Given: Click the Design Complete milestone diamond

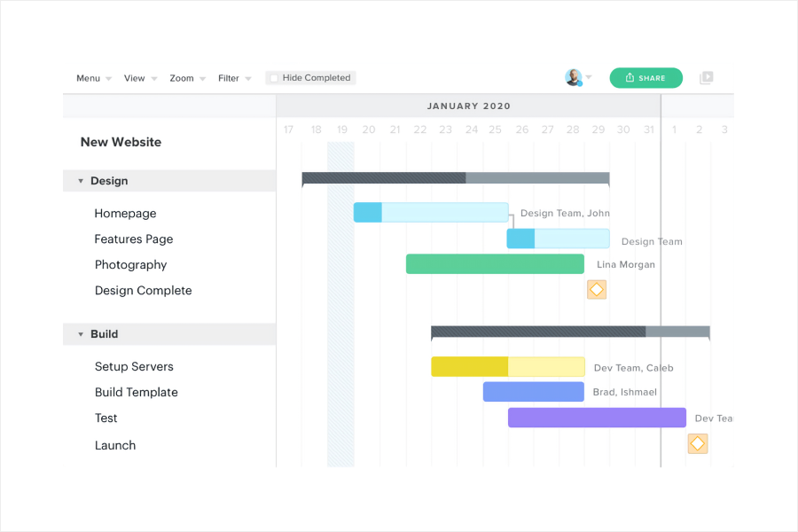Looking at the screenshot, I should pyautogui.click(x=597, y=290).
